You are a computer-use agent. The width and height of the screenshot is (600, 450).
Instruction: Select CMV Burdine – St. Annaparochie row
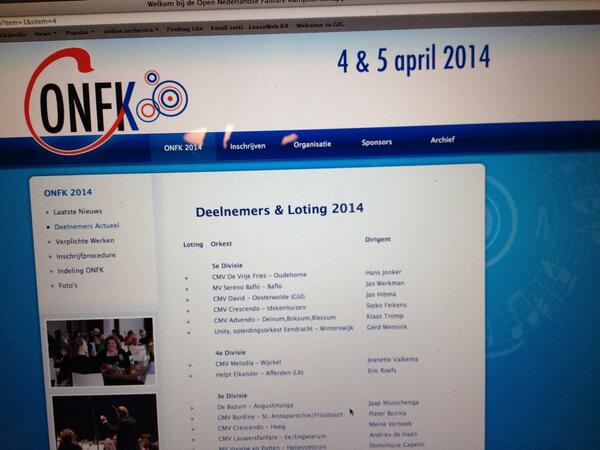[x=280, y=416]
